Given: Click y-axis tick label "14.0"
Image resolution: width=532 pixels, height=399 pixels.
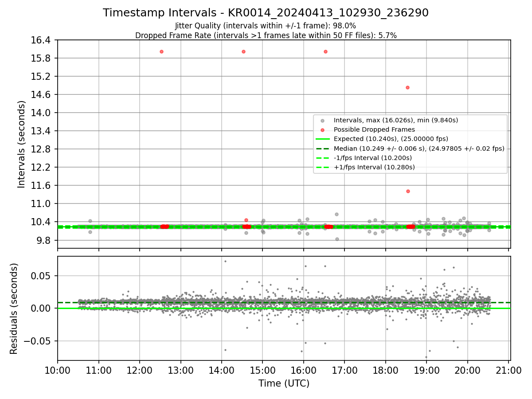Looking at the screenshot, I should coord(42,113).
